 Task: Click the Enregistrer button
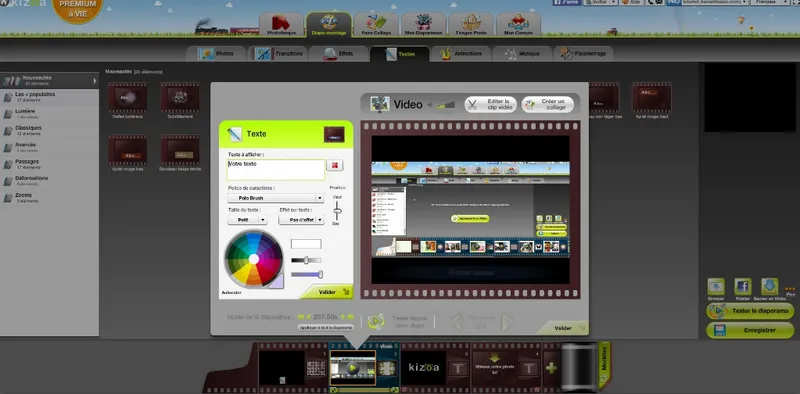[750, 330]
